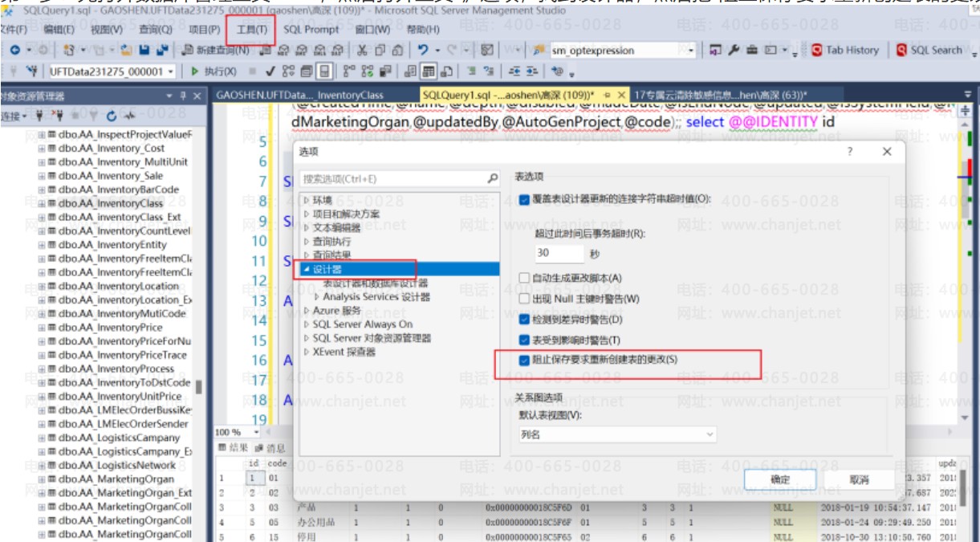980x542 pixels.
Task: Click the Execute (执行) play icon
Action: click(195, 71)
